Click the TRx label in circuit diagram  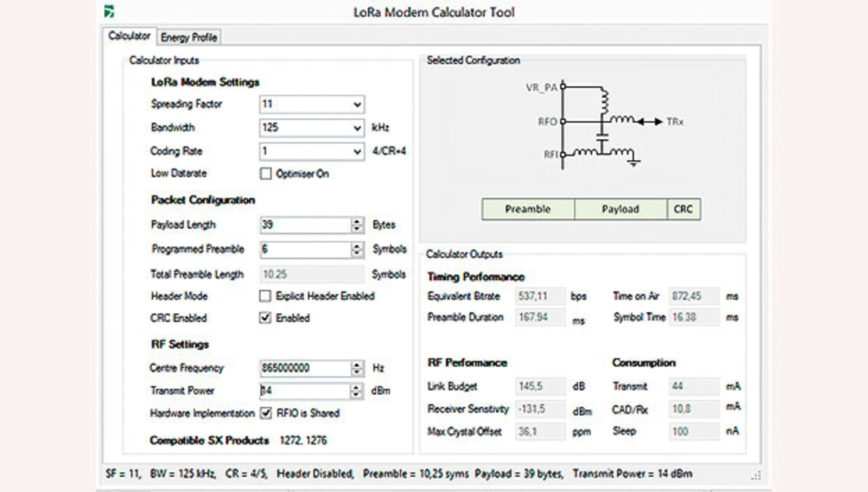[x=675, y=121]
